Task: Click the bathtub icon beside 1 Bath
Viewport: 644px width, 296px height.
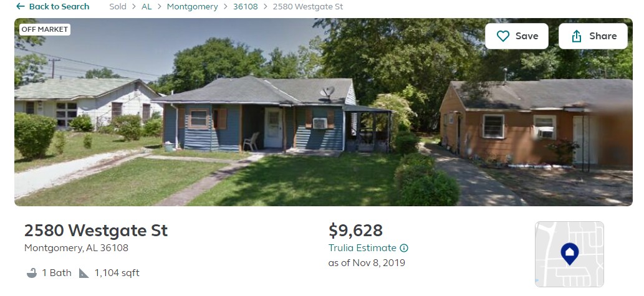Action: coord(32,273)
